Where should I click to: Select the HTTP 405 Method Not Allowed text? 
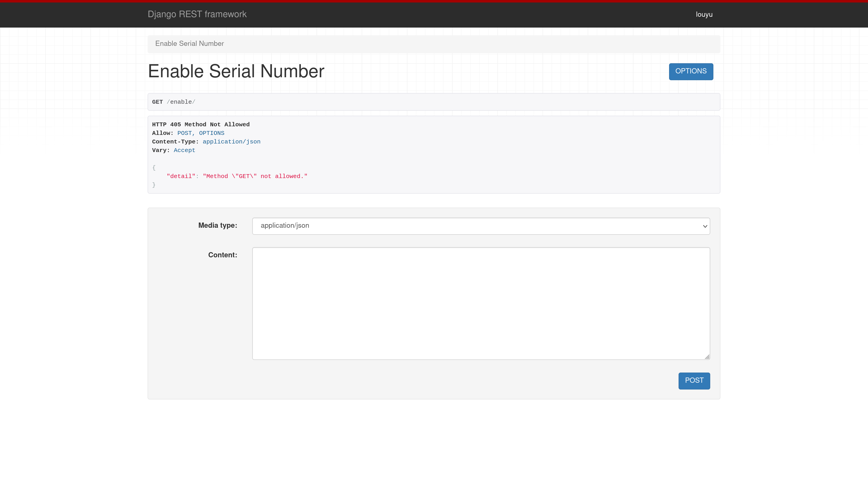(x=201, y=125)
